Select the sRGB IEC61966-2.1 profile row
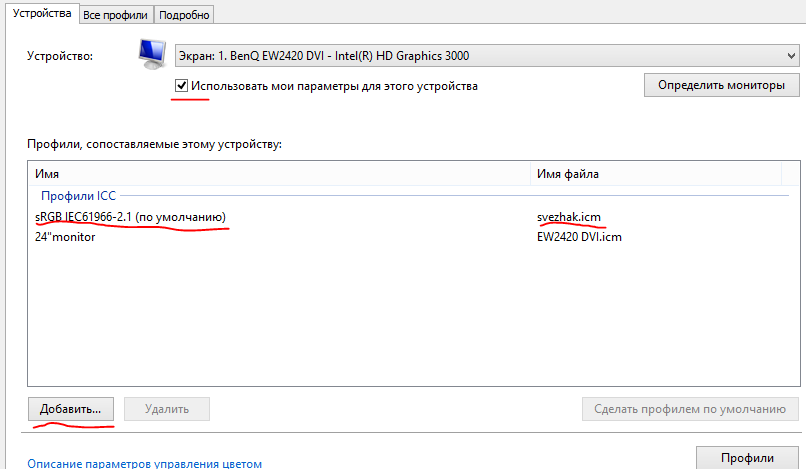The height and width of the screenshot is (469, 806). 130,217
